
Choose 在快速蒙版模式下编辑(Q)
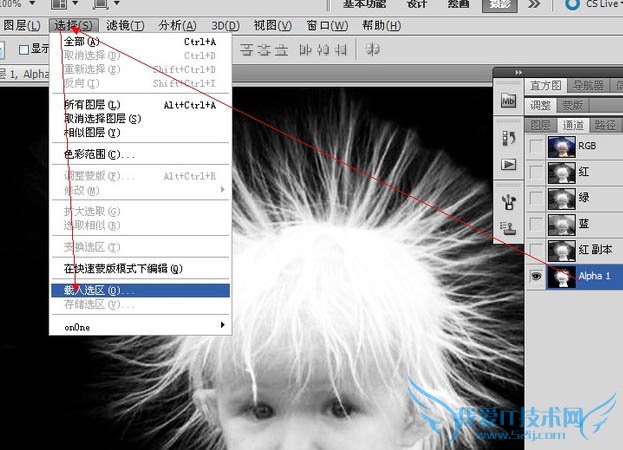pos(140,268)
